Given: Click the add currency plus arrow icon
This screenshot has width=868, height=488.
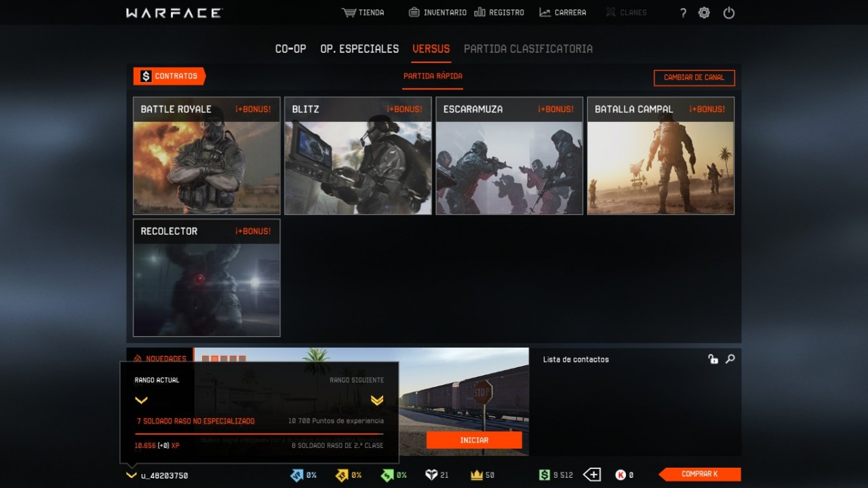Looking at the screenshot, I should (x=592, y=475).
